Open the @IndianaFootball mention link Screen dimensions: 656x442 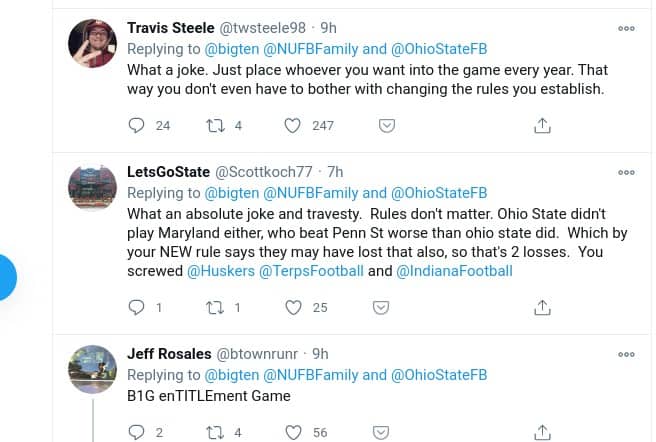click(x=454, y=271)
